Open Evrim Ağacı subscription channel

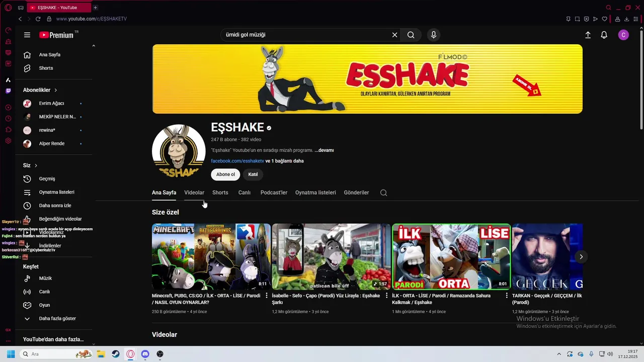(x=54, y=104)
